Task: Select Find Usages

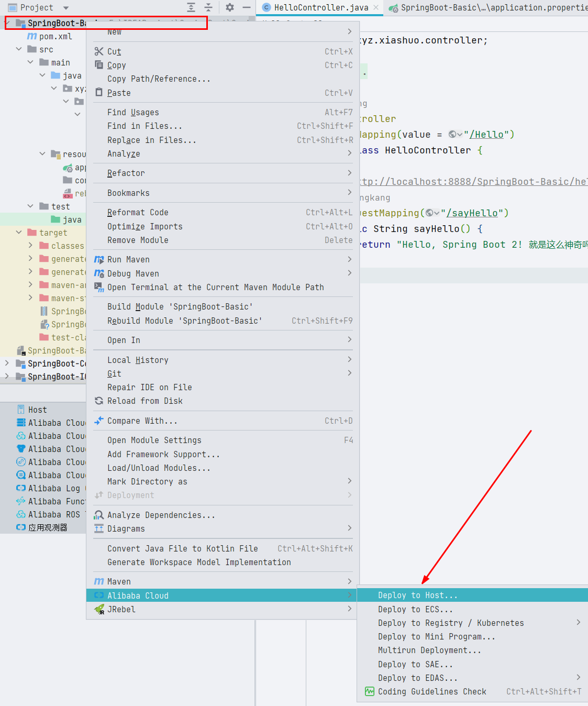Action: click(223, 112)
